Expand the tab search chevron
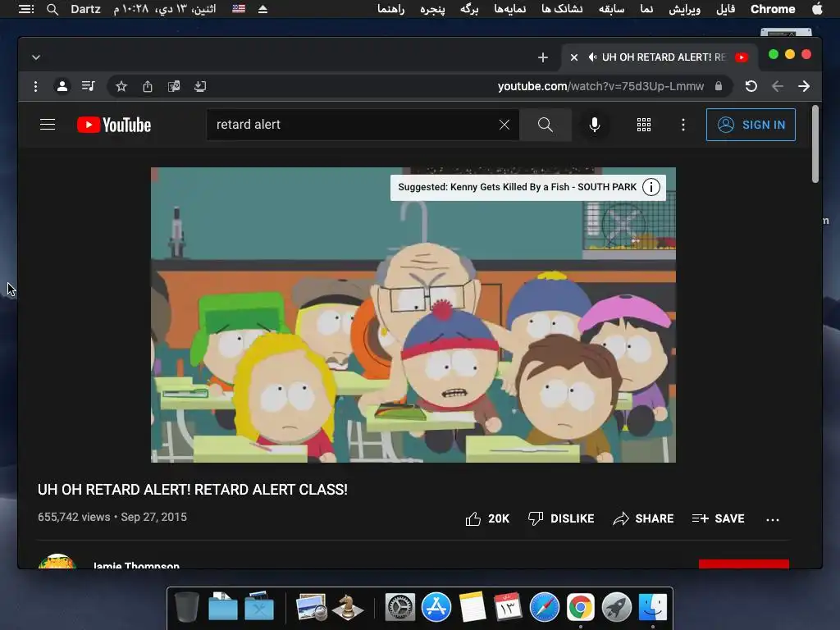The width and height of the screenshot is (840, 630). [x=36, y=57]
